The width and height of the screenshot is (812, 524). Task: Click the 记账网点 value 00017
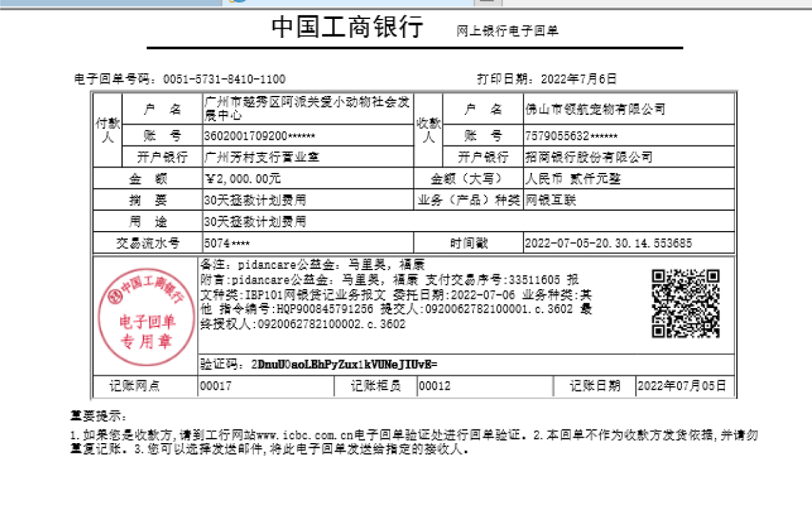pyautogui.click(x=215, y=386)
